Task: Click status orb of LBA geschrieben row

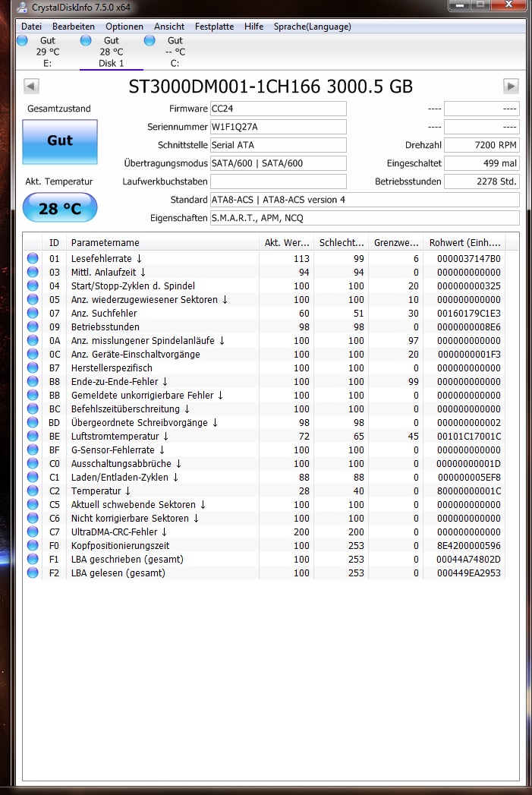Action: coord(33,560)
